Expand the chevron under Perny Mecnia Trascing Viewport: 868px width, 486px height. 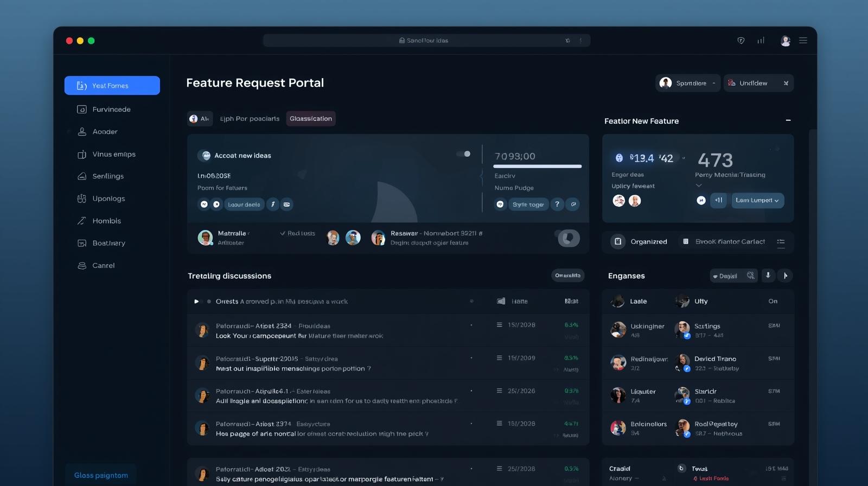pyautogui.click(x=699, y=186)
